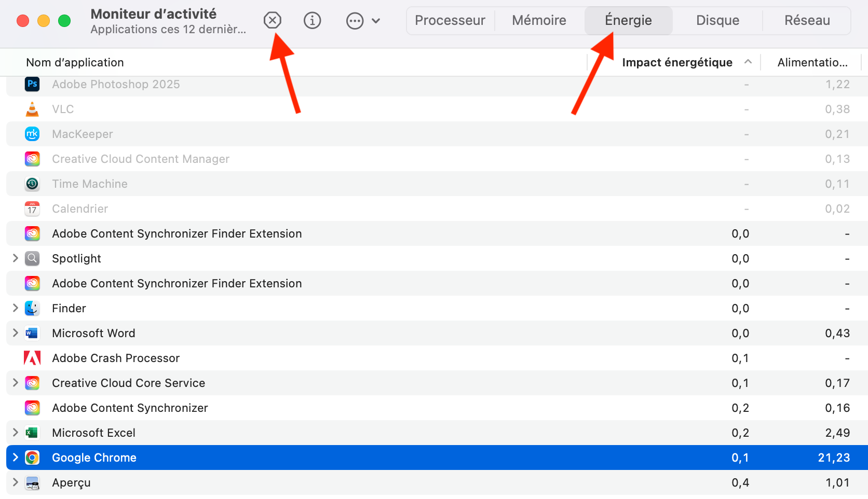Open the Réseau tab

coord(807,20)
